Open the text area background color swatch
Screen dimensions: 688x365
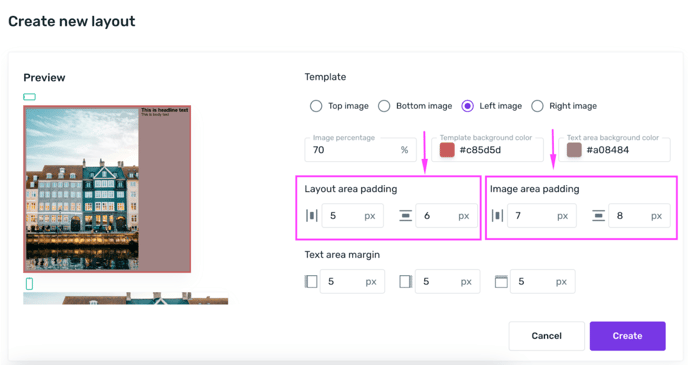pyautogui.click(x=574, y=150)
